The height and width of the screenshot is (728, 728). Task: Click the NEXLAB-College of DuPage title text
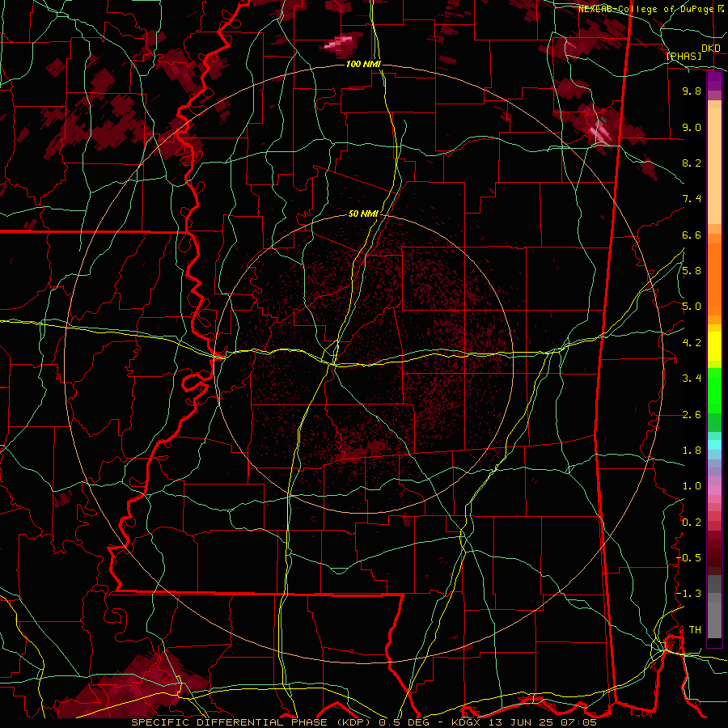[x=648, y=9]
